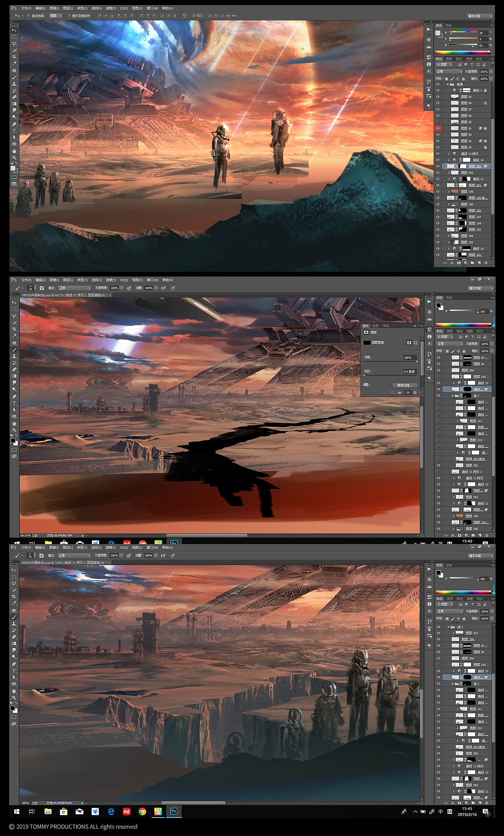Select the Zoom tool in middle window
The height and width of the screenshot is (836, 504).
(14, 430)
